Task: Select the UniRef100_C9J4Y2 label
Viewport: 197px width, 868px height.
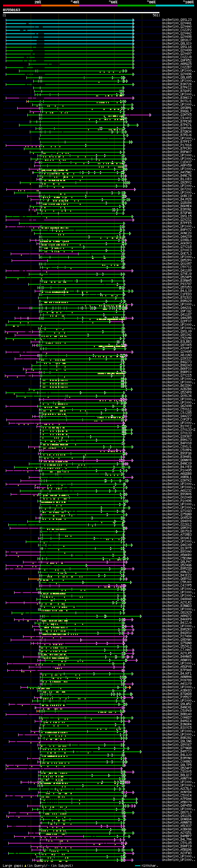Action: (x=177, y=118)
